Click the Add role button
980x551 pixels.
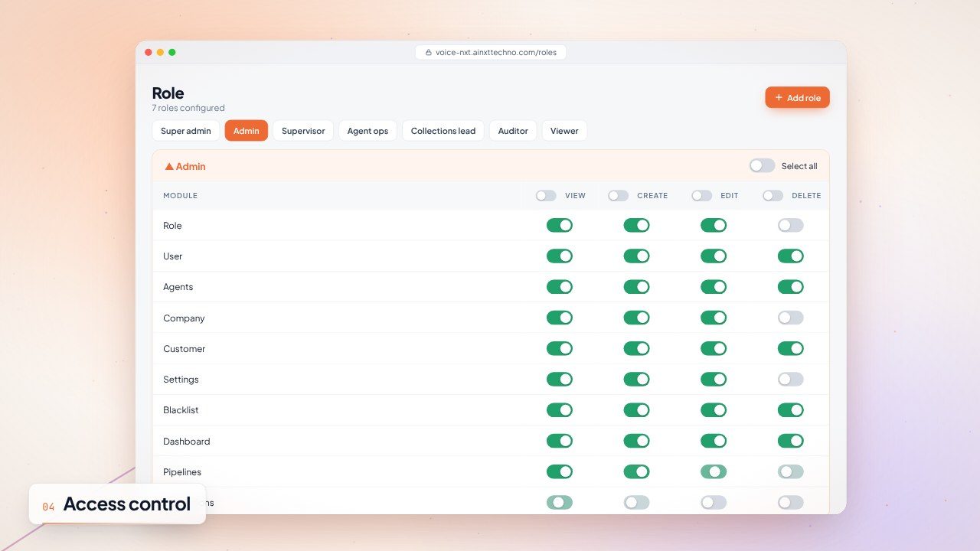[x=797, y=97]
